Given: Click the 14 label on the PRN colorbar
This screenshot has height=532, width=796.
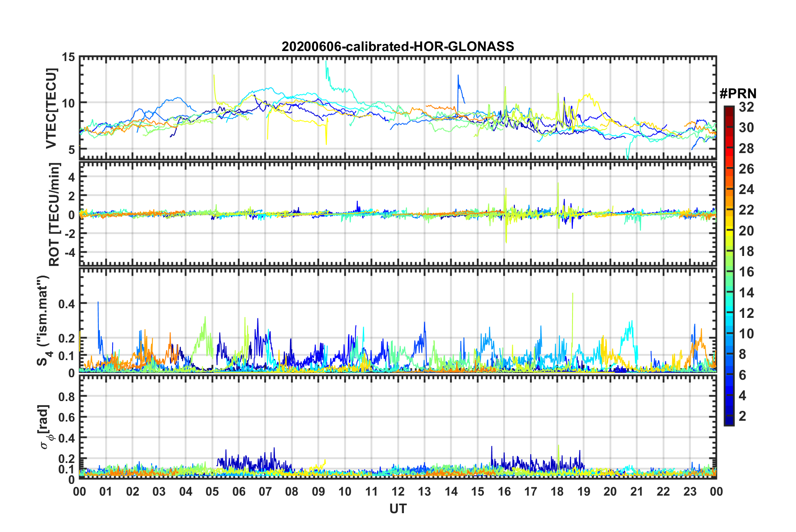Looking at the screenshot, I should (746, 293).
